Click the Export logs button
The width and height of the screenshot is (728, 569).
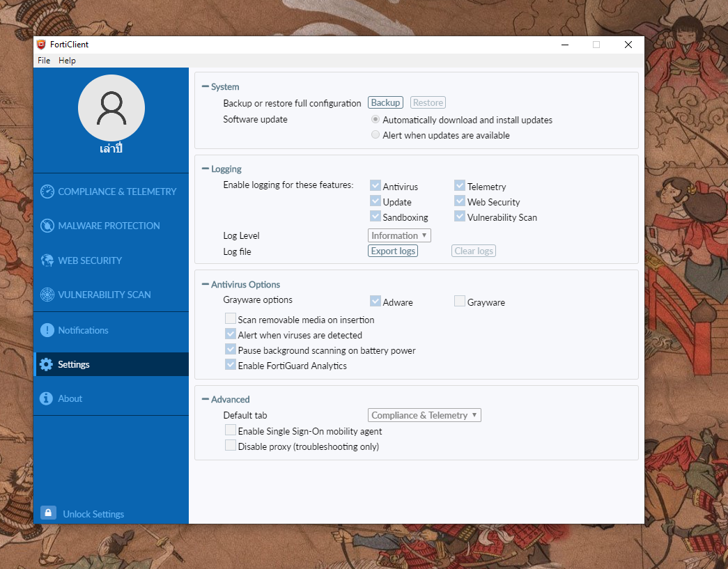click(393, 251)
